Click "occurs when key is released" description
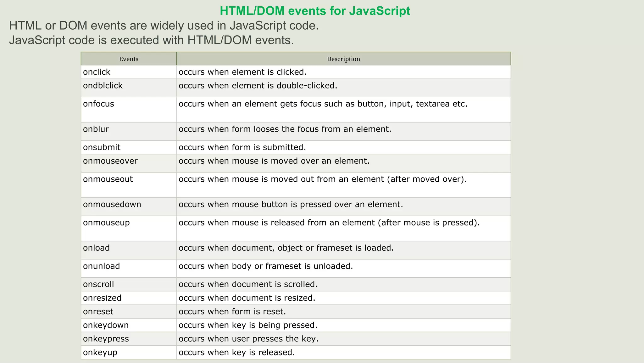Viewport: 644px width, 363px height. click(236, 352)
